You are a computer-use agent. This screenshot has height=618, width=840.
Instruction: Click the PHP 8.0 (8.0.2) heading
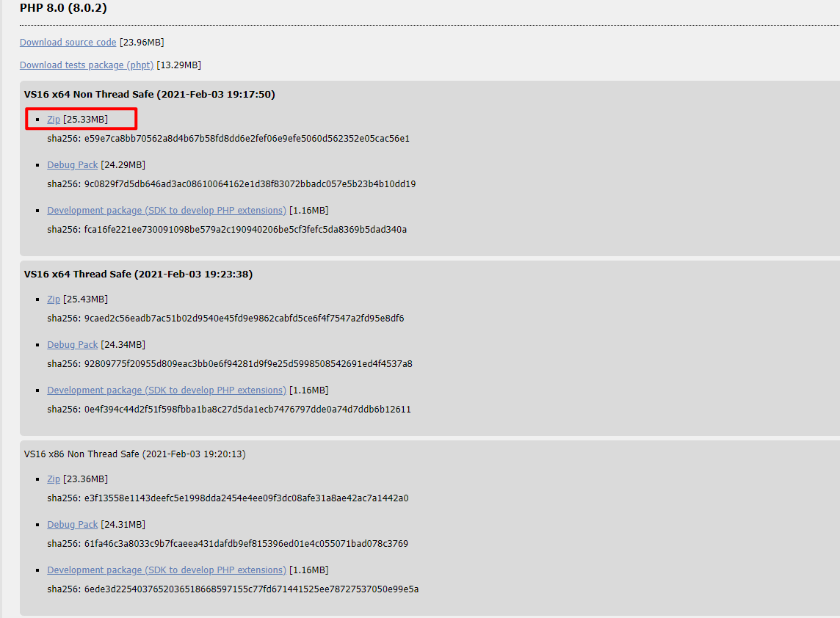(x=63, y=8)
